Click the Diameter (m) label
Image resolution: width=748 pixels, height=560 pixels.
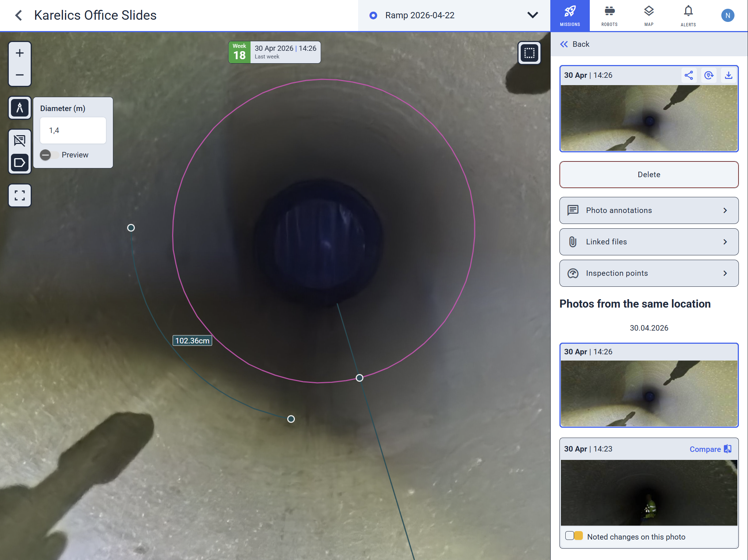(x=62, y=108)
